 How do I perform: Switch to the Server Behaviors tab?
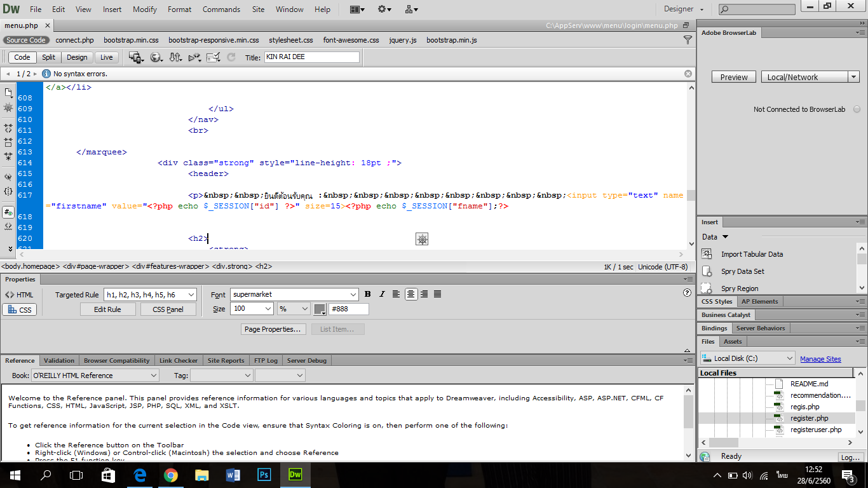[761, 329]
